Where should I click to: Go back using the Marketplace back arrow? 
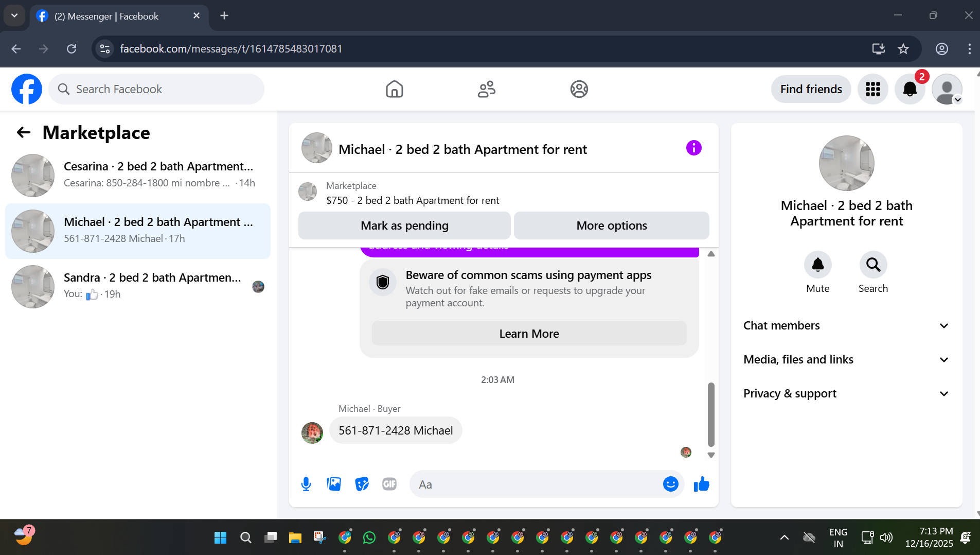click(x=24, y=133)
